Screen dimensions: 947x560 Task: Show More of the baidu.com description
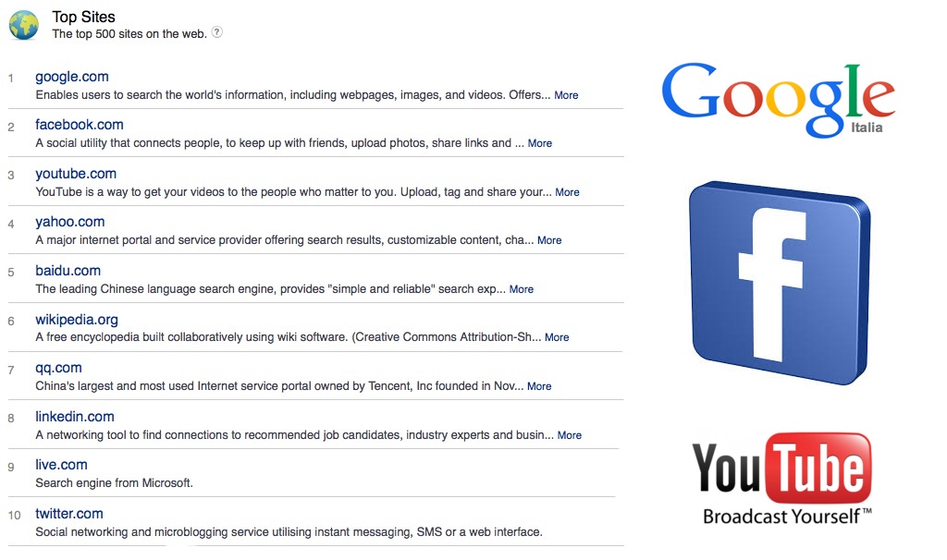click(522, 289)
